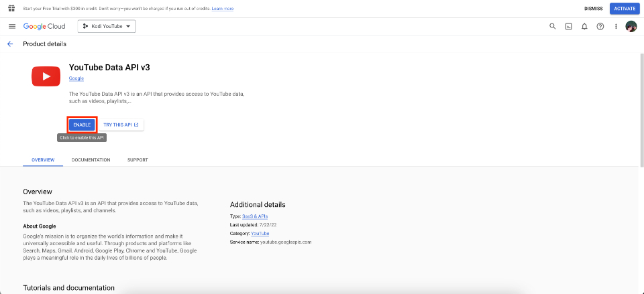Activate the Cloud Shell terminal icon

[x=568, y=26]
